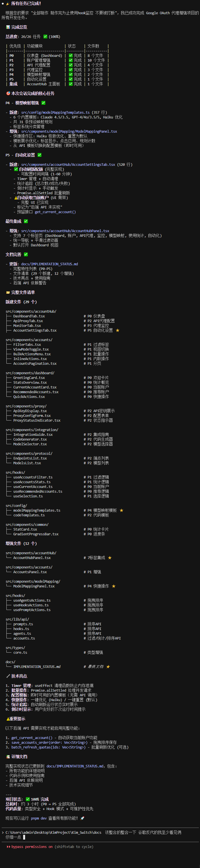This screenshot has height=868, width=200.
Task: Toggle the bypass permissions mode indicator
Action: point(29,847)
